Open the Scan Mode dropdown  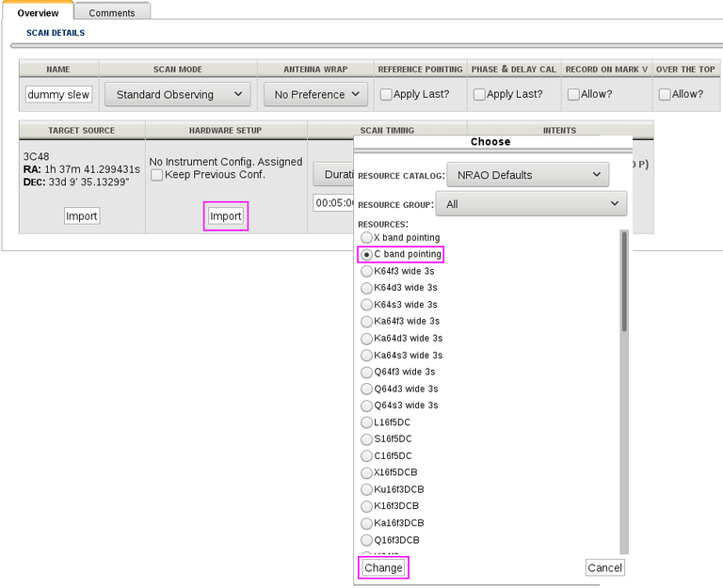pos(177,94)
